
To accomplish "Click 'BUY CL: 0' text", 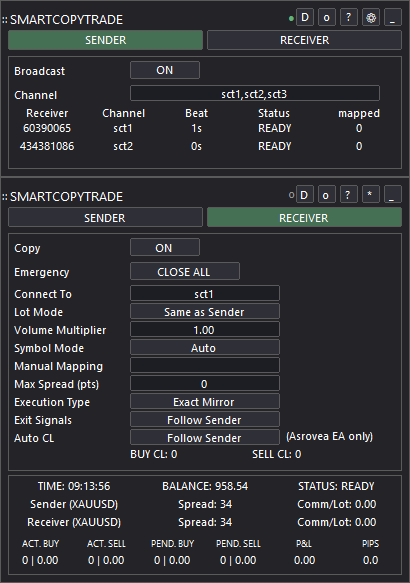I will 154,454.
